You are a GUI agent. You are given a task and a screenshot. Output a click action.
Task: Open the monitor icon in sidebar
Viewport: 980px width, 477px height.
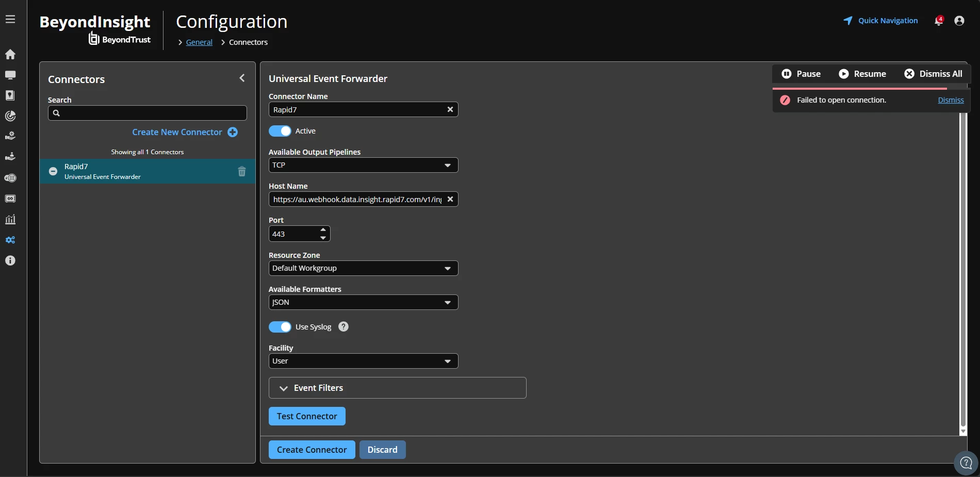point(10,75)
